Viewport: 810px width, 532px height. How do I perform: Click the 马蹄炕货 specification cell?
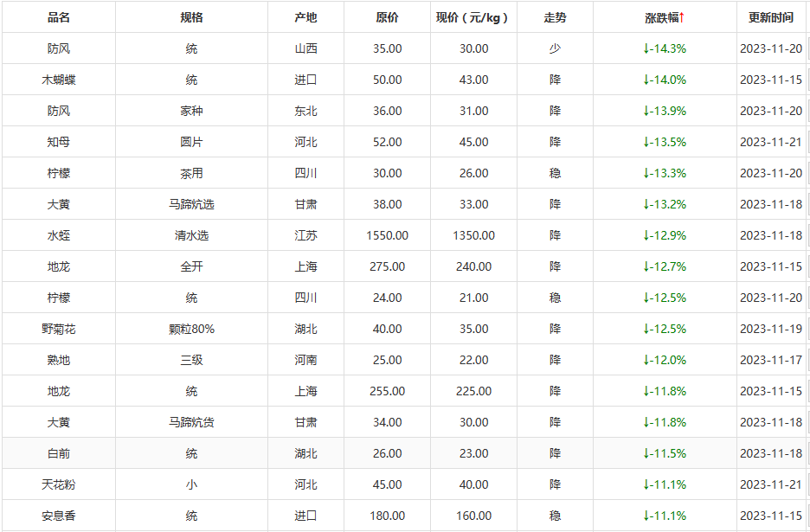[x=191, y=422]
